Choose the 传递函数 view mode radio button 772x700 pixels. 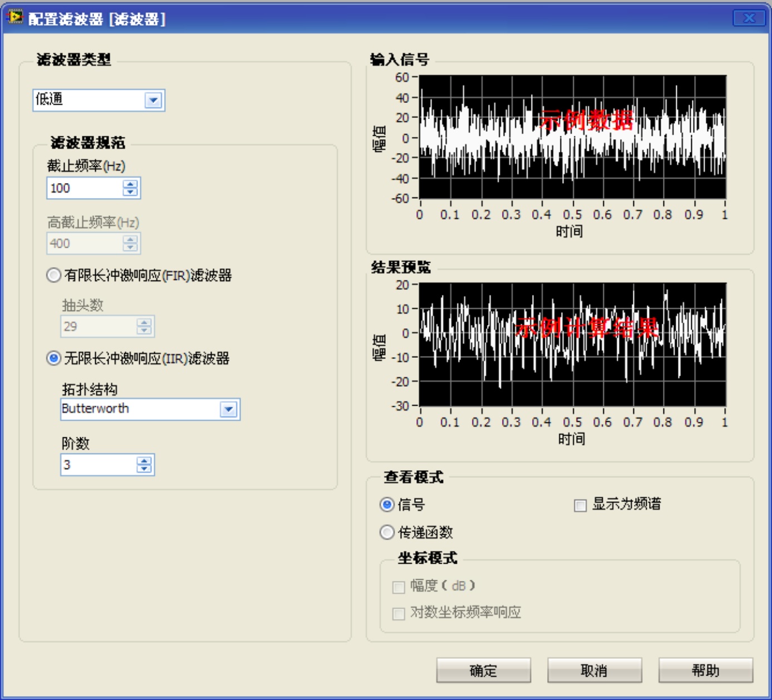(387, 533)
